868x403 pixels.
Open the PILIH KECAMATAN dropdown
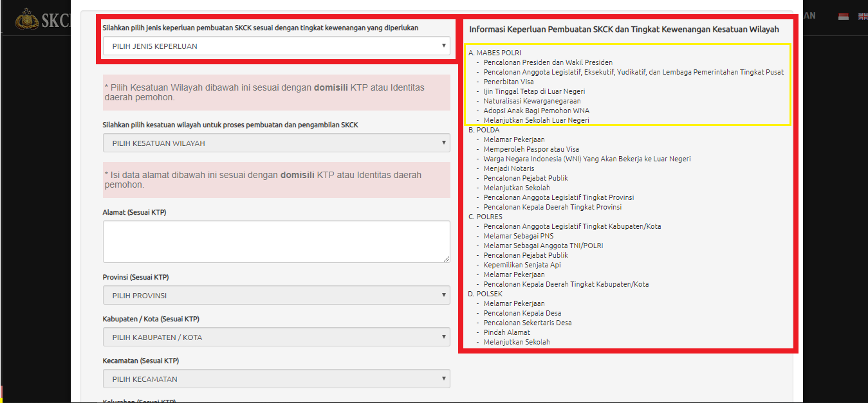pos(276,379)
